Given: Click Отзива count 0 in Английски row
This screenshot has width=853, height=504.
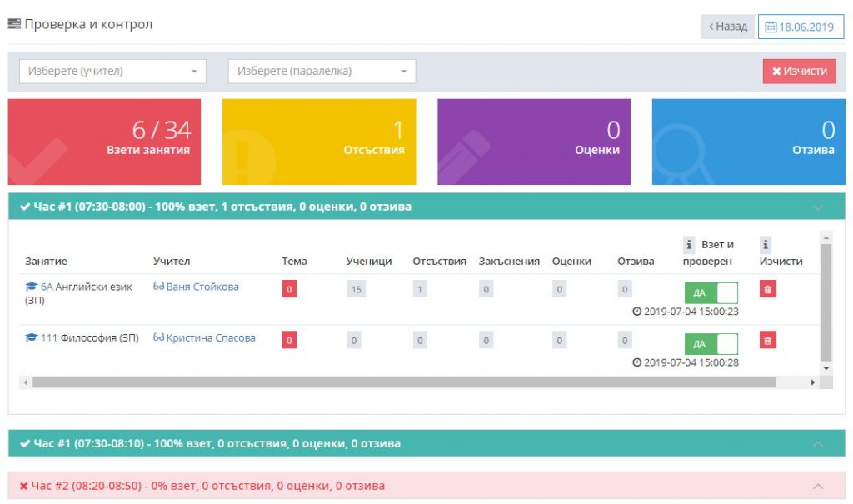Looking at the screenshot, I should pyautogui.click(x=625, y=289).
